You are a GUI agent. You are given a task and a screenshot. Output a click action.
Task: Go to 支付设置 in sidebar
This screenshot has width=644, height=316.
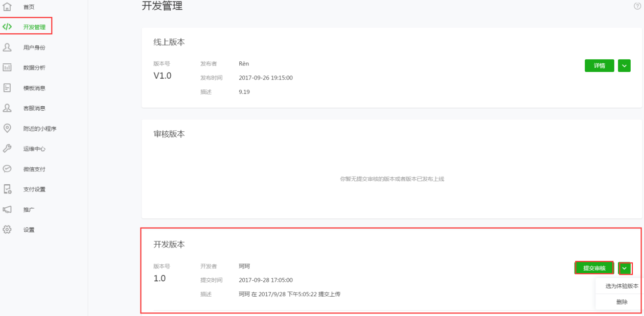34,189
